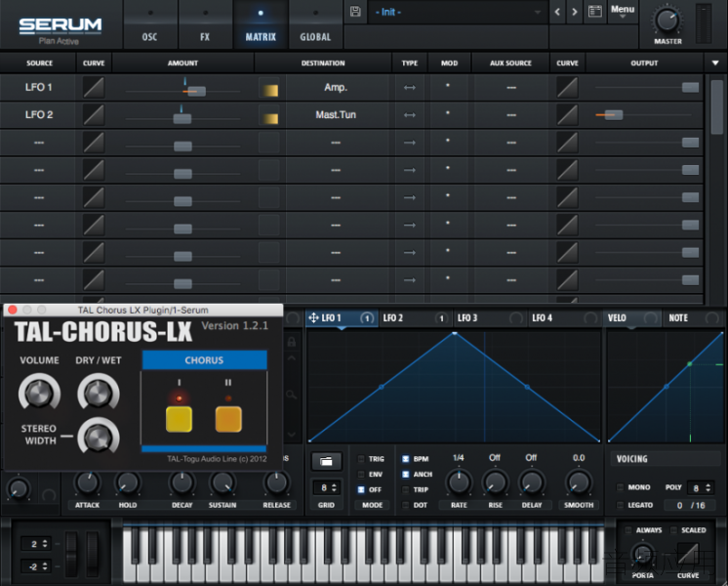Toggle the ANCH checkbox
The width and height of the screenshot is (728, 586).
405,474
